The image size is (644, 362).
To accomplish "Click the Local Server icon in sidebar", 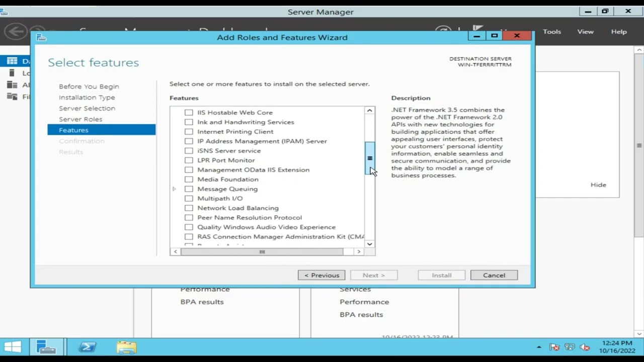I will coord(12,73).
